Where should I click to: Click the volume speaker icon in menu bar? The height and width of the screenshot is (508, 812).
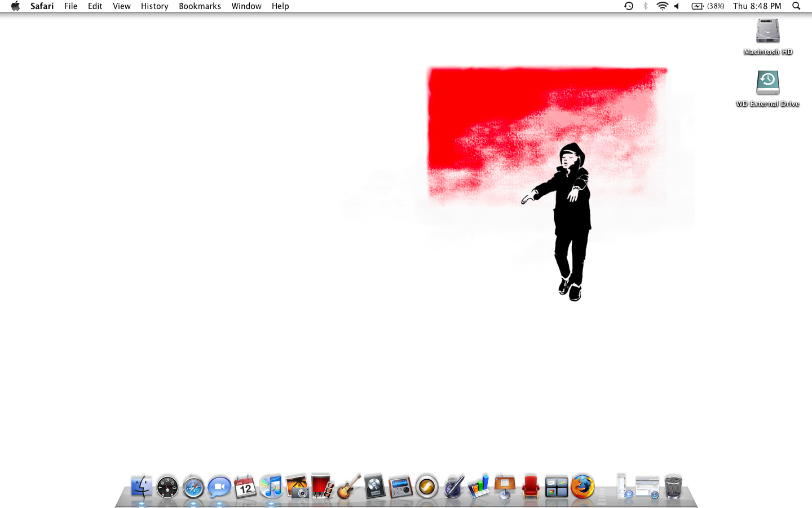[677, 6]
